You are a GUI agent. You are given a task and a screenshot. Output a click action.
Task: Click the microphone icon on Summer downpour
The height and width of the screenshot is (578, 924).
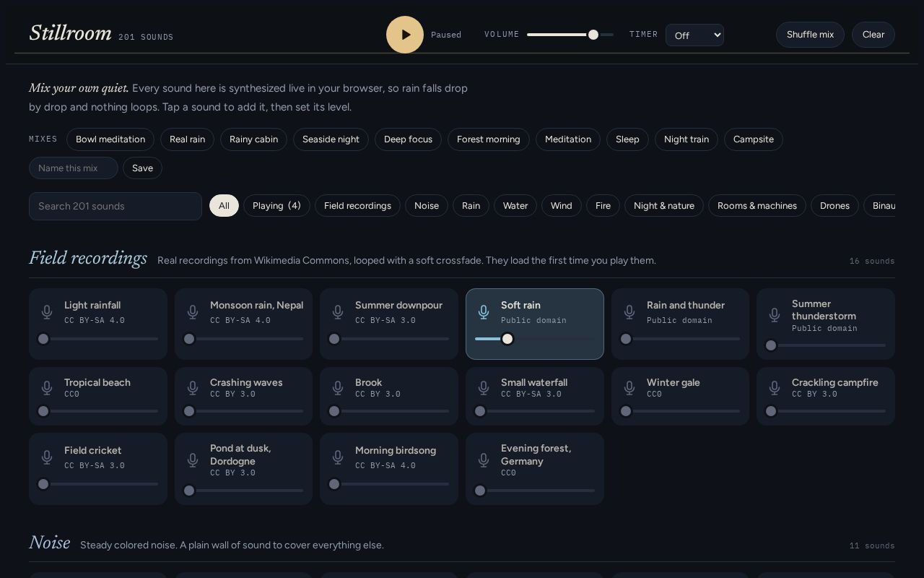[338, 312]
